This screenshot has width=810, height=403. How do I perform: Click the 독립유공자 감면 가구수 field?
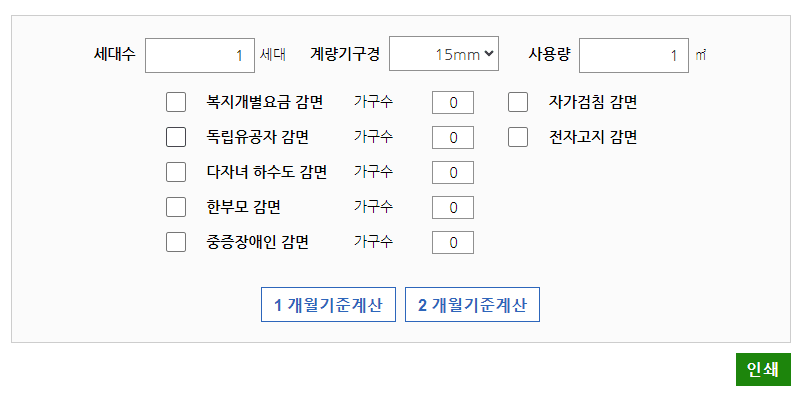452,137
